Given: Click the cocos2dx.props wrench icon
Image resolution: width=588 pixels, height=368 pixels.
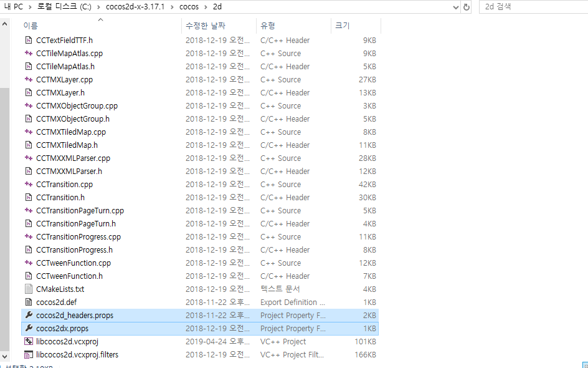Looking at the screenshot, I should click(29, 328).
